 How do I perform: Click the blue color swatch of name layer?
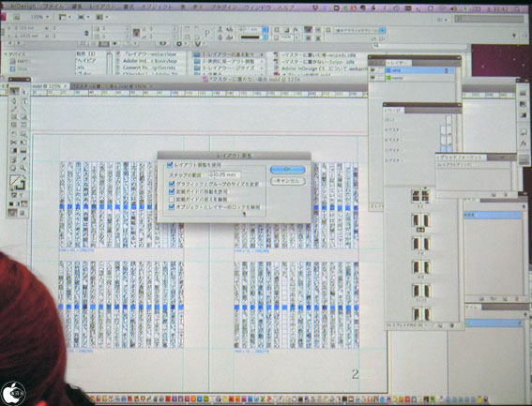pyautogui.click(x=388, y=70)
